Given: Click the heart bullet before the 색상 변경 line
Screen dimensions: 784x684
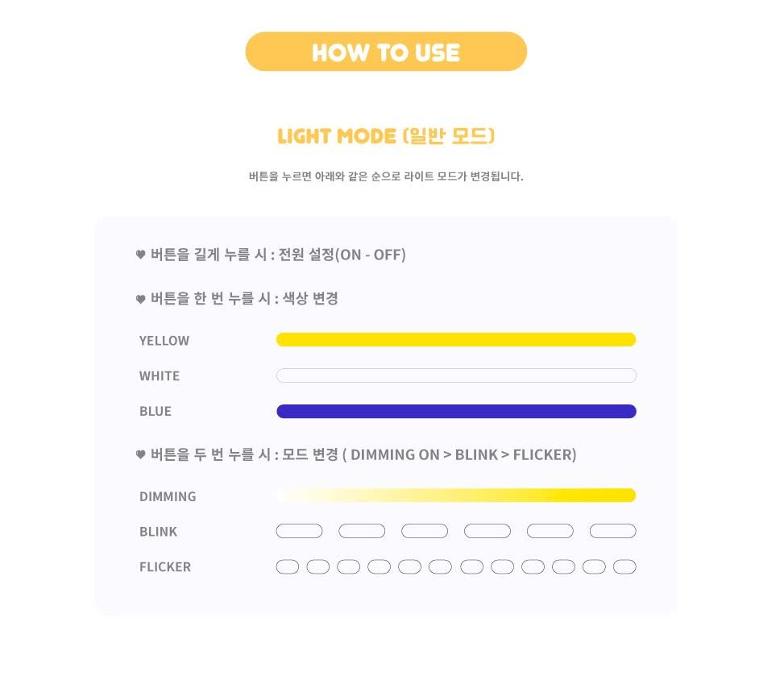Looking at the screenshot, I should pyautogui.click(x=140, y=299).
